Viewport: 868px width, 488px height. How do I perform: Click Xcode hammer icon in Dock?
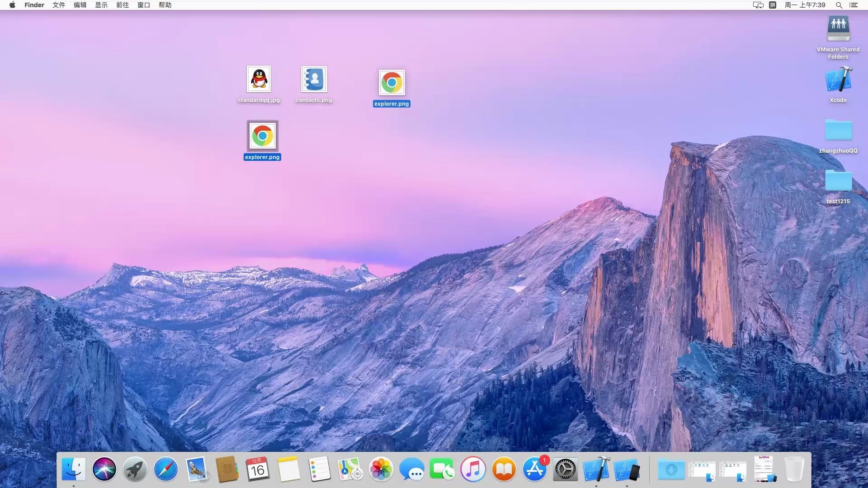point(596,469)
